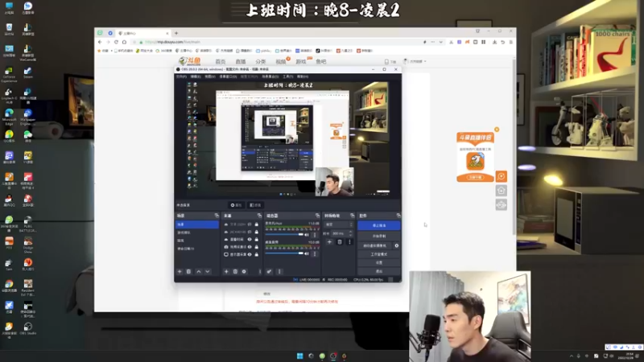Viewport: 644px width, 362px height.
Task: Add a new scene with the Scenes plus icon
Action: coord(180,272)
